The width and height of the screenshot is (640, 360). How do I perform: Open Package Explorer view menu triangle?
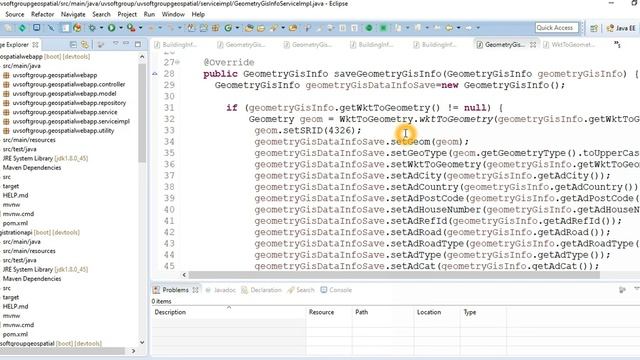tap(116, 43)
